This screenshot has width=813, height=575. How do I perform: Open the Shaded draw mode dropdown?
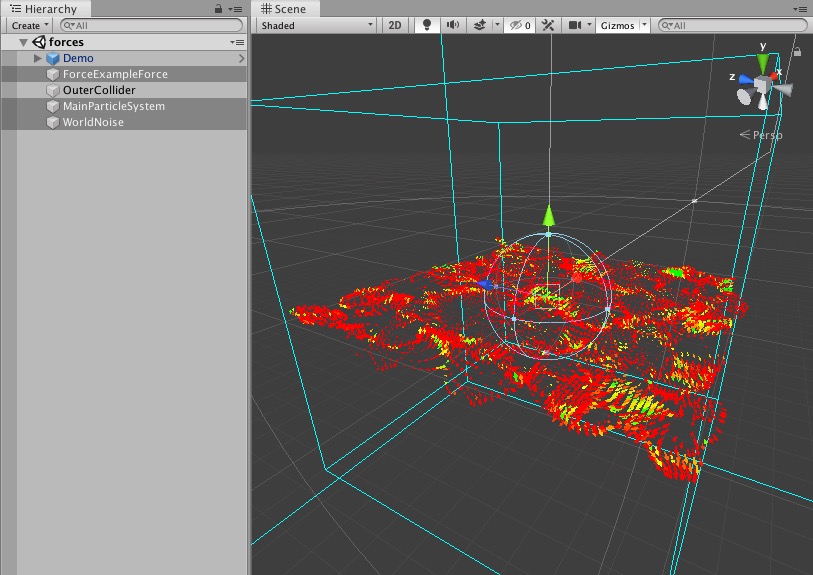click(x=316, y=25)
